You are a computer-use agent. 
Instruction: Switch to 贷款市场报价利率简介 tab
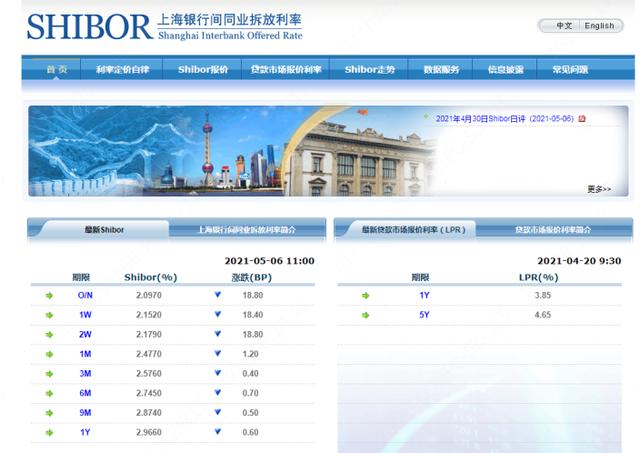[553, 230]
